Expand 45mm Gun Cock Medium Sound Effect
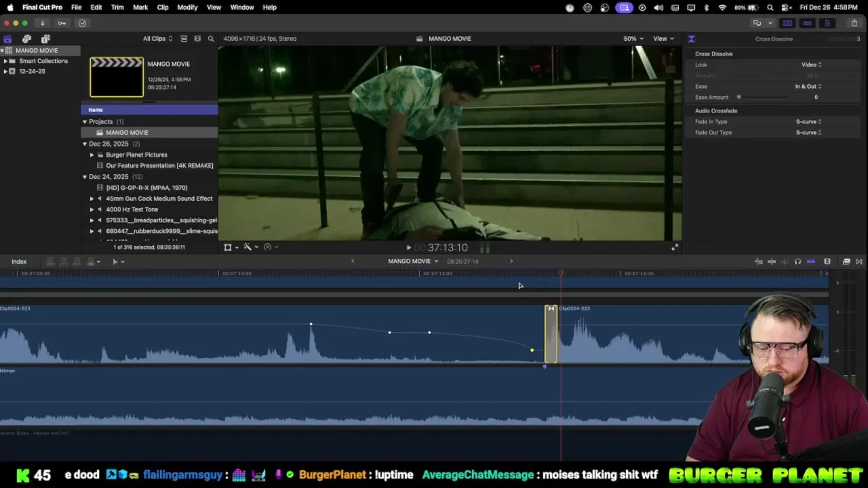Viewport: 868px width, 488px height. 92,199
